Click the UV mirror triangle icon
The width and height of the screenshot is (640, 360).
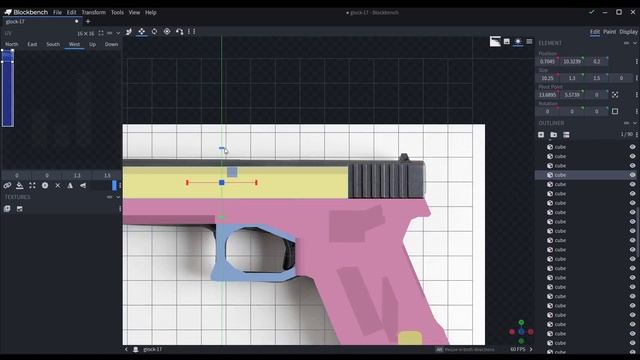[x=70, y=186]
